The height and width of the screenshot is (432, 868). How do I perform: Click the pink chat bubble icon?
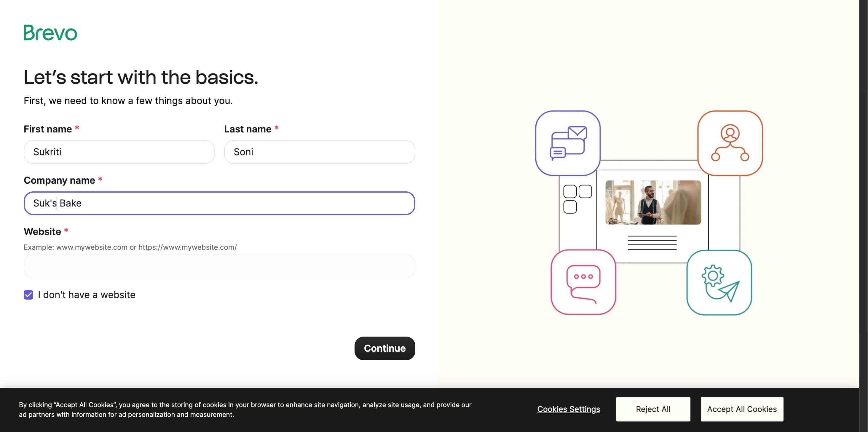[583, 282]
